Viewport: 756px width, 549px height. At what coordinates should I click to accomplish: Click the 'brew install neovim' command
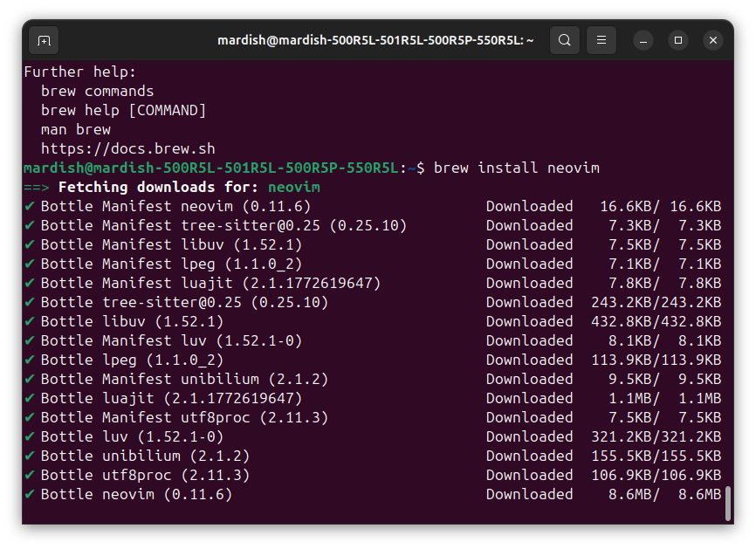pyautogui.click(x=517, y=168)
